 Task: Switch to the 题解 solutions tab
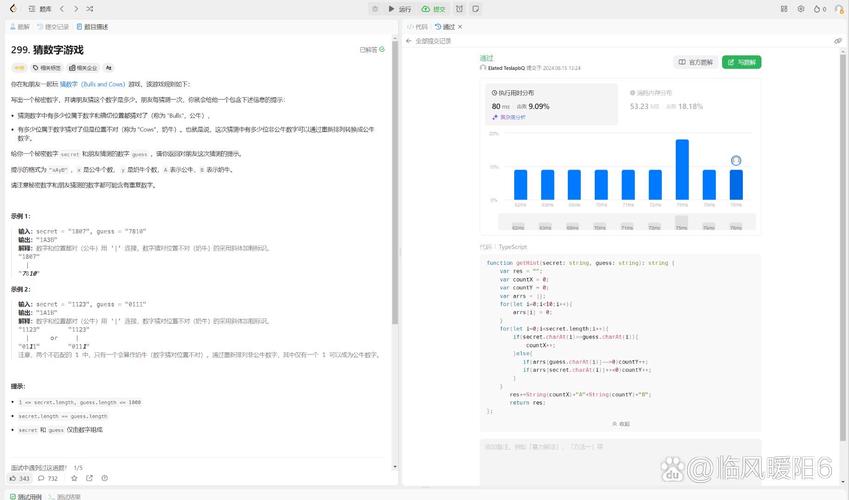pos(20,27)
